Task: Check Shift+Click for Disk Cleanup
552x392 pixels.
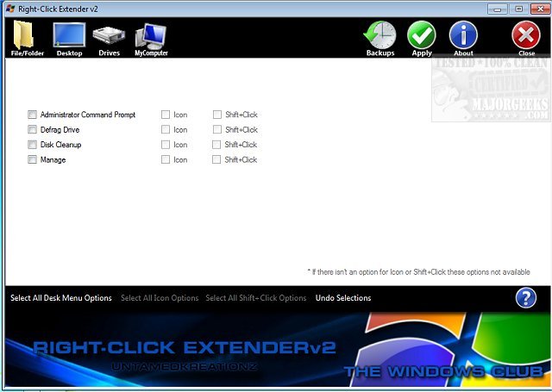Action: [x=216, y=145]
